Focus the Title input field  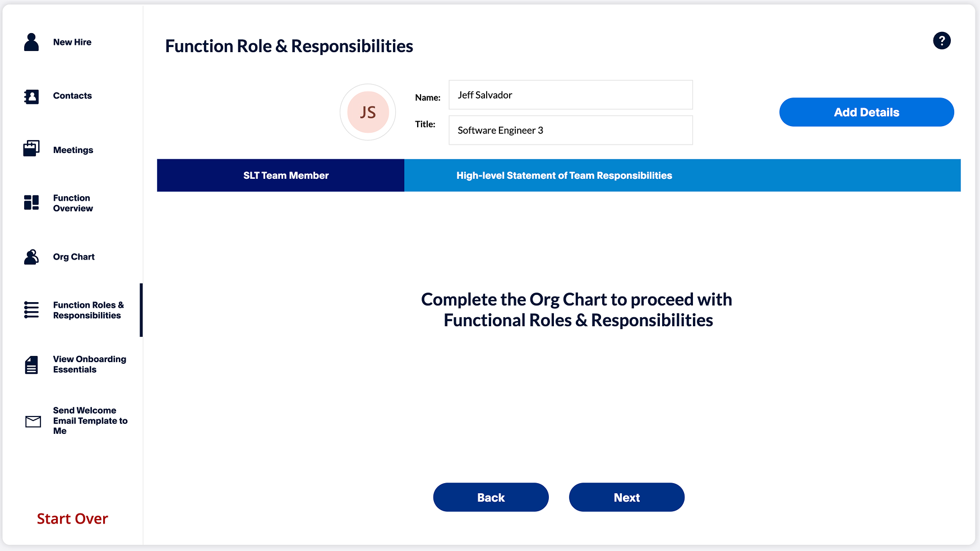[570, 131]
